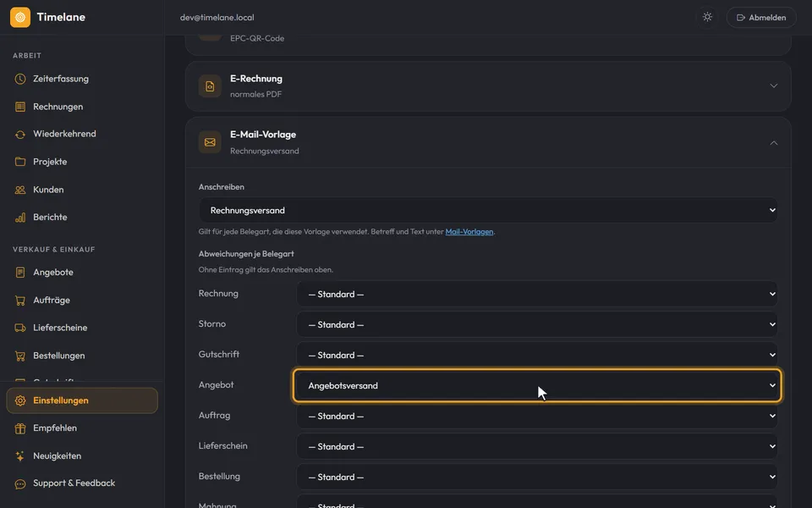812x508 pixels.
Task: Click the Abmelden logout button
Action: pyautogui.click(x=761, y=17)
